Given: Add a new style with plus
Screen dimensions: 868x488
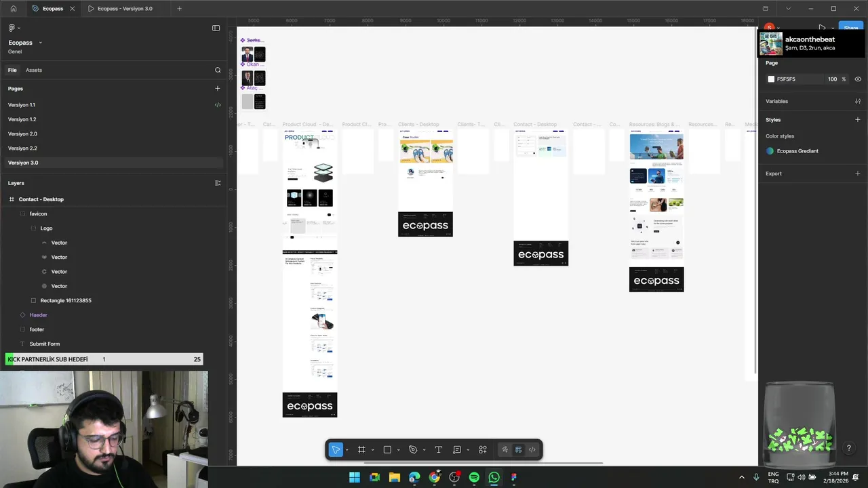Looking at the screenshot, I should (858, 119).
